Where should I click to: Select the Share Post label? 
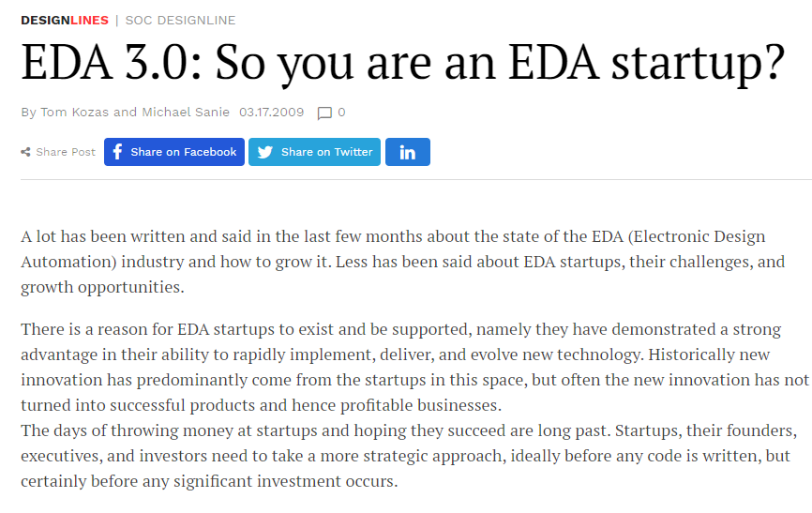(x=66, y=152)
